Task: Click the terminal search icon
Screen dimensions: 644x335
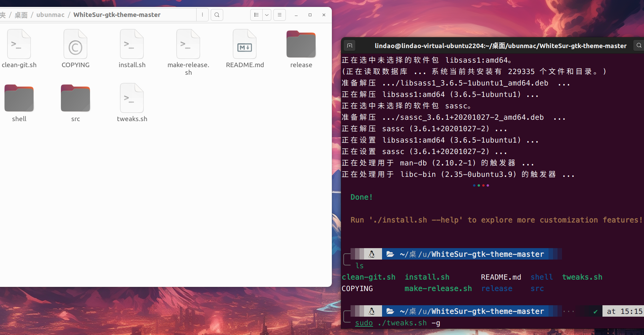Action: pos(639,46)
